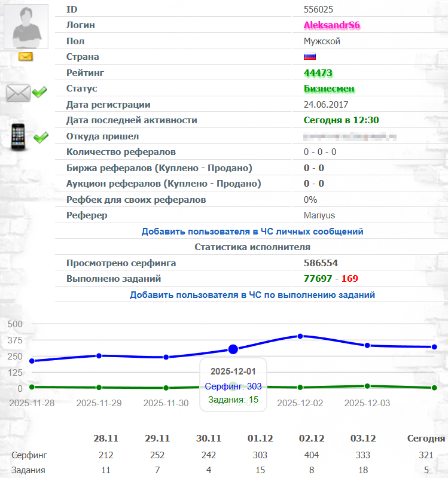Select the blue chart point for 2025-11-28
Image resolution: width=448 pixels, height=478 pixels.
(32, 361)
